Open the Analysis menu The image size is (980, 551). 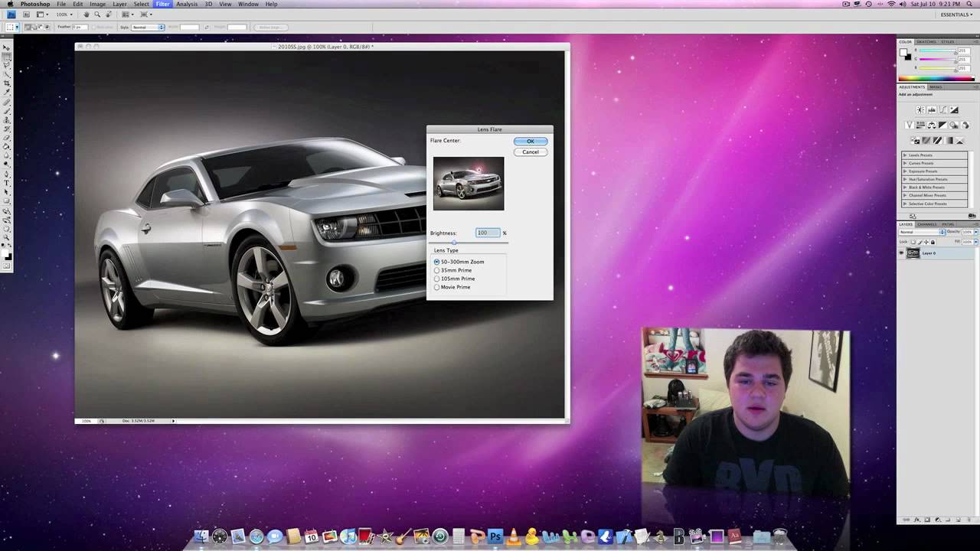(x=187, y=4)
